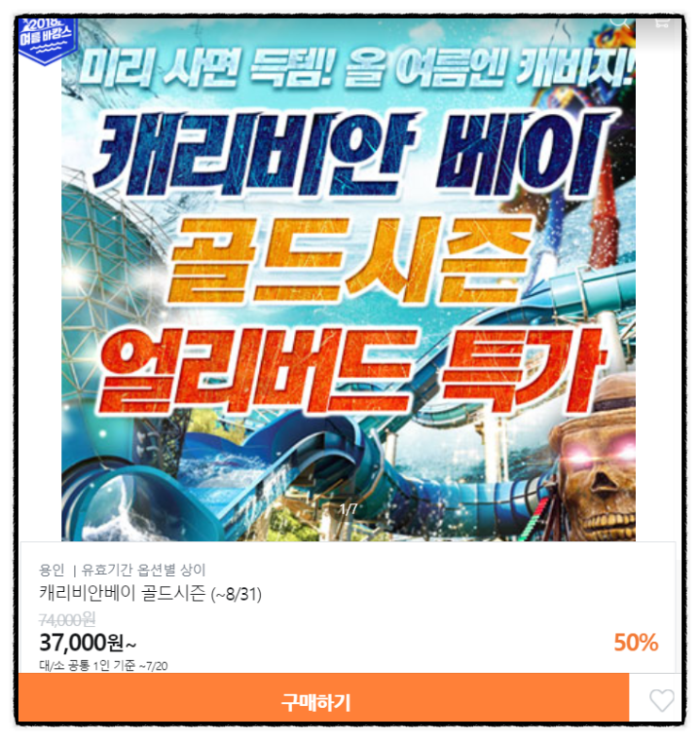Click the red 얼리버드 특가 banner text
The image size is (700, 740).
pyautogui.click(x=351, y=371)
